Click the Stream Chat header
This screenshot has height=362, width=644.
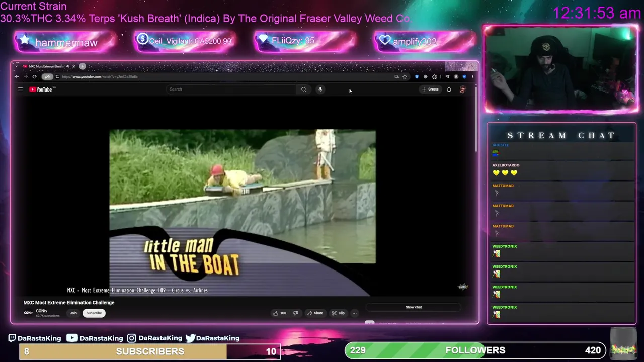coord(561,135)
